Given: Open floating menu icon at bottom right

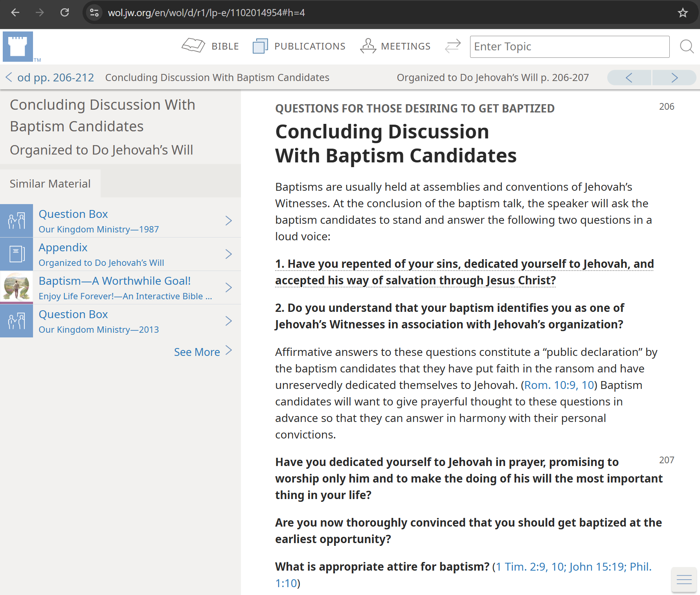Looking at the screenshot, I should [684, 580].
